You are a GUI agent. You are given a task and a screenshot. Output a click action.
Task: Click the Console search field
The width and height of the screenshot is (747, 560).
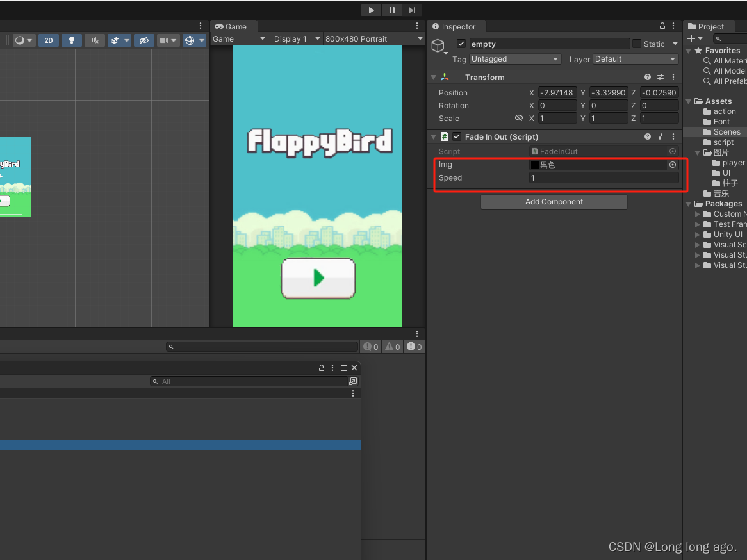coord(262,347)
